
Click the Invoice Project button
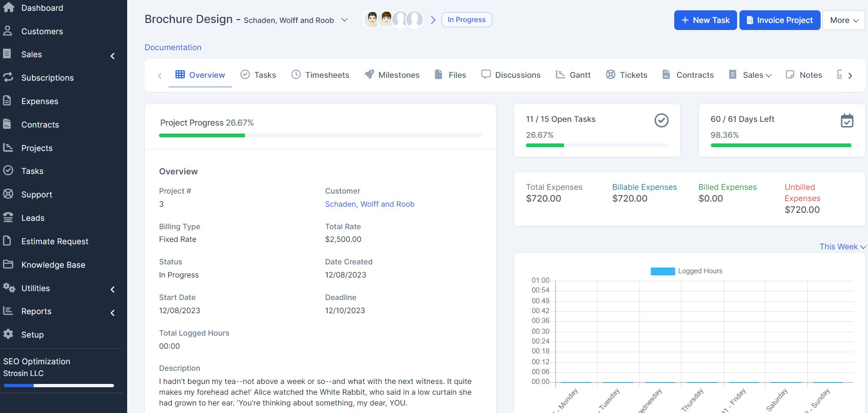(x=780, y=20)
